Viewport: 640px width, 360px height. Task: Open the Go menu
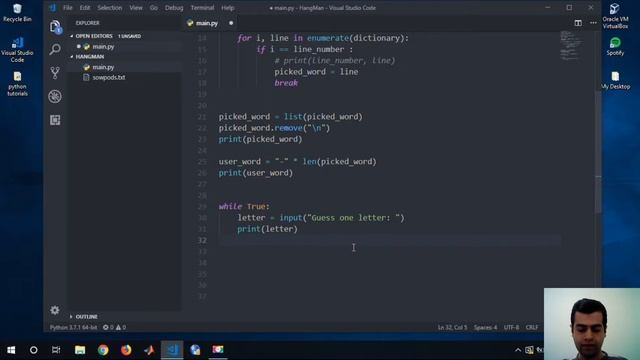point(153,8)
